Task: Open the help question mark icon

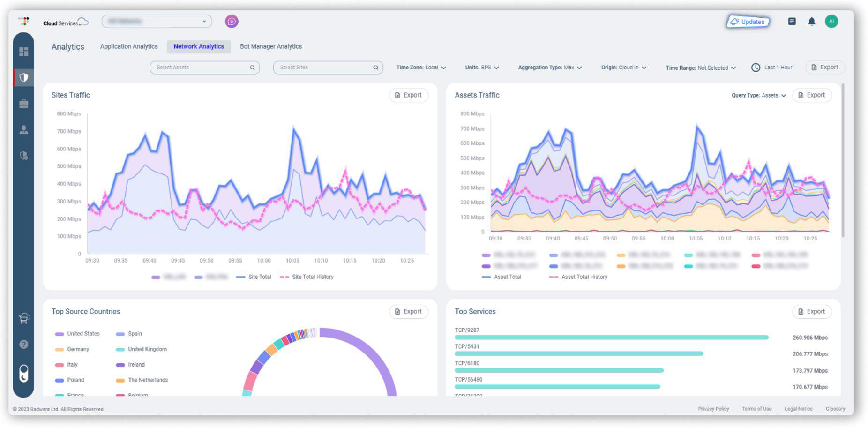Action: tap(24, 345)
